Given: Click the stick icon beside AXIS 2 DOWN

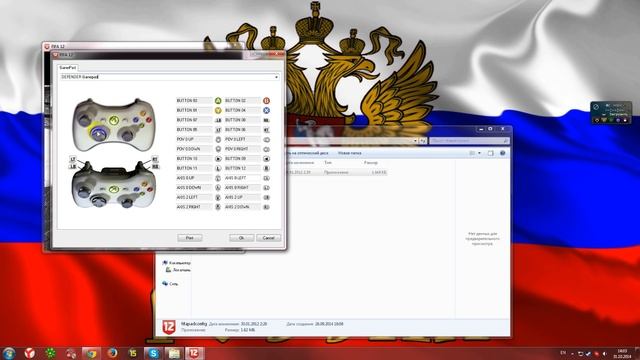Looking at the screenshot, I should 266,207.
